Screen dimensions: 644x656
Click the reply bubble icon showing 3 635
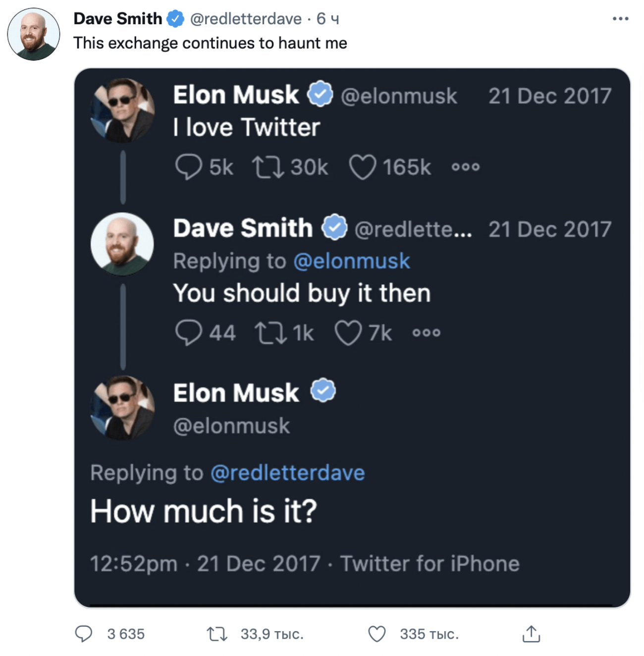[84, 634]
